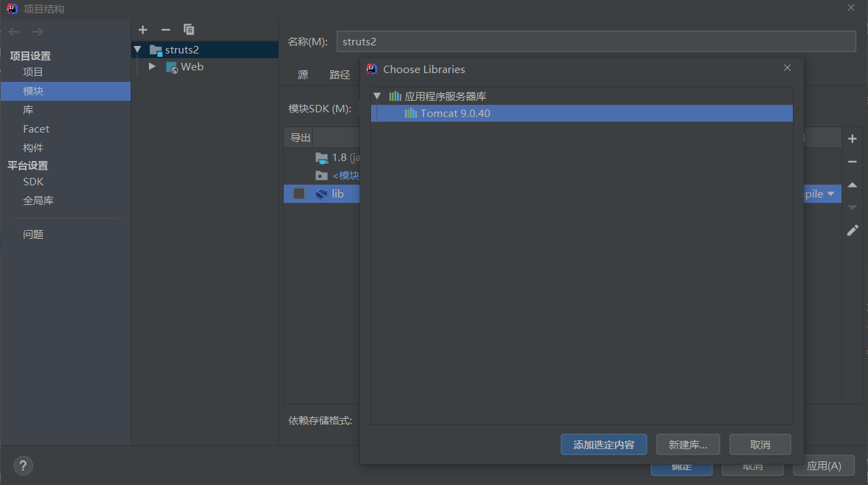Click the module source folder icon
868x485 pixels.
(322, 176)
